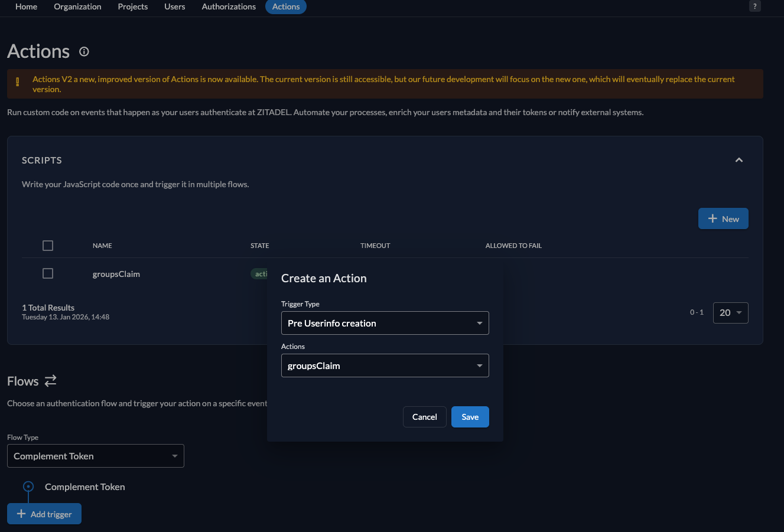784x532 pixels.
Task: Click the New script button
Action: [723, 218]
